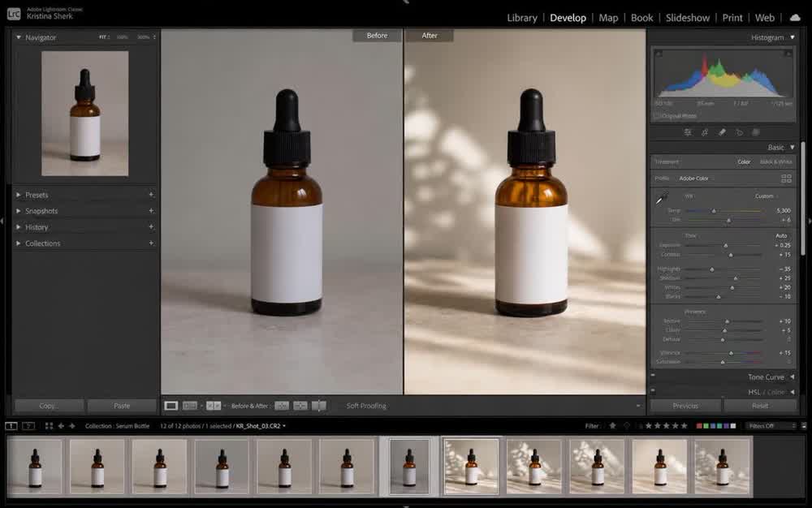Select the Healing tool icon
The image size is (812, 508).
click(705, 132)
